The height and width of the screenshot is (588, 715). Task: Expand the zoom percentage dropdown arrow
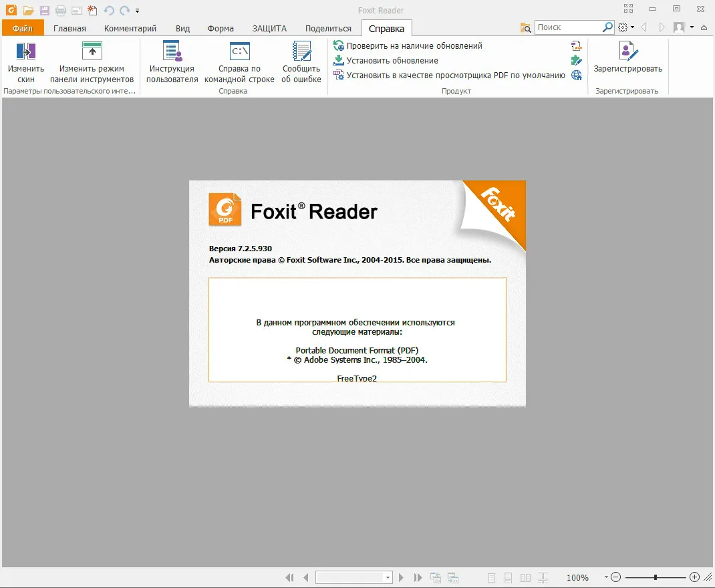606,577
